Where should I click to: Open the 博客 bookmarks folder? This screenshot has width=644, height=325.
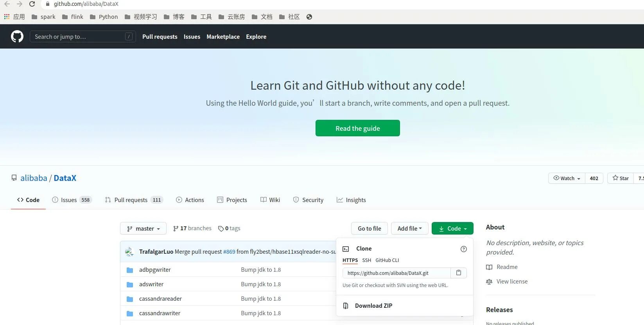(174, 17)
